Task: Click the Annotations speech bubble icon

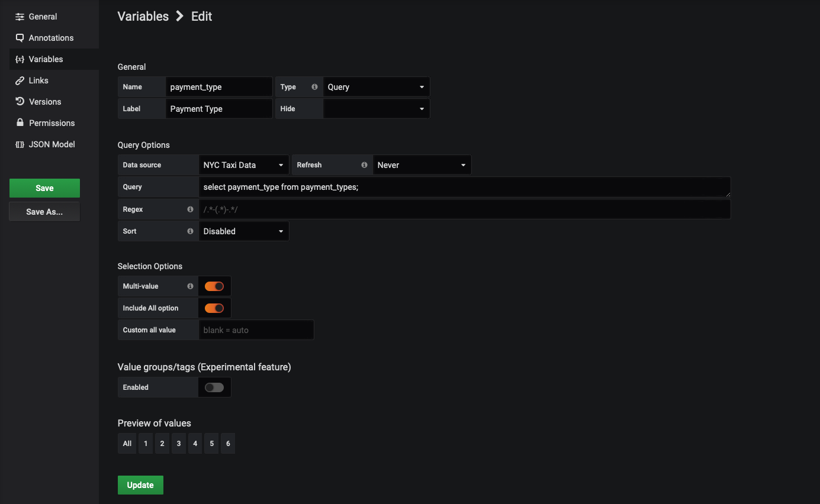Action: [19, 37]
